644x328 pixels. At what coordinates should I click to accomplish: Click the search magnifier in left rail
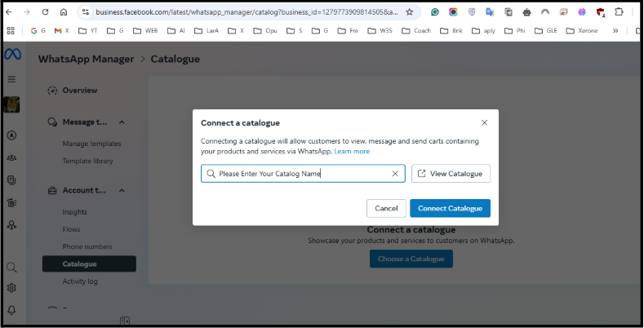click(11, 268)
